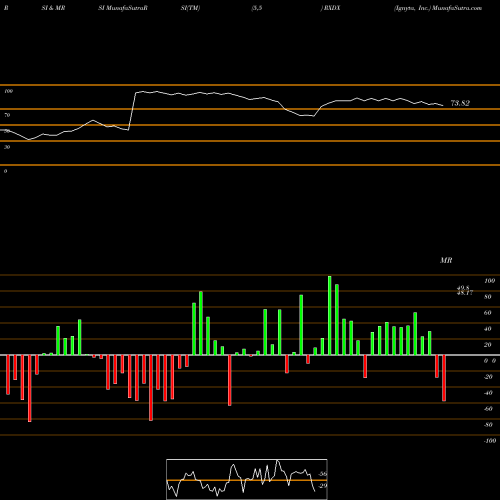Image resolution: width=500 pixels, height=500 pixels.
Task: Click the RSI axis label 70
Action: pos(7,115)
